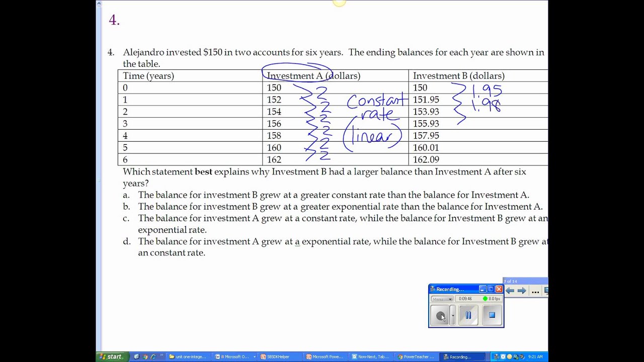Go to previous slide with left arrow
Viewport: 644px width, 362px height.
510,291
